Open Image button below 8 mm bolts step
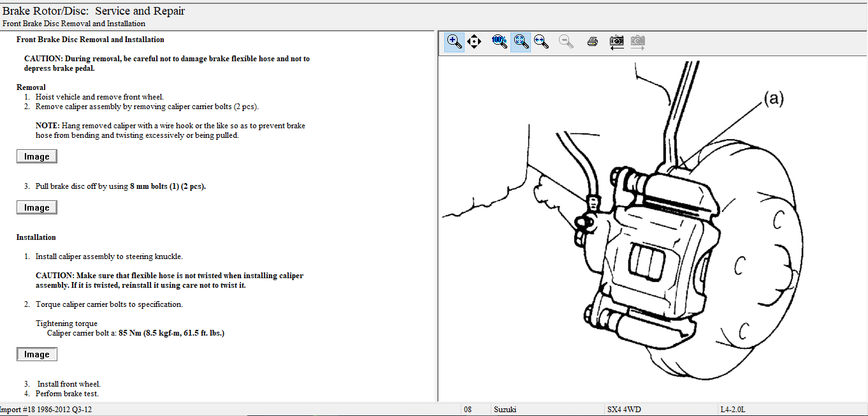 point(37,207)
